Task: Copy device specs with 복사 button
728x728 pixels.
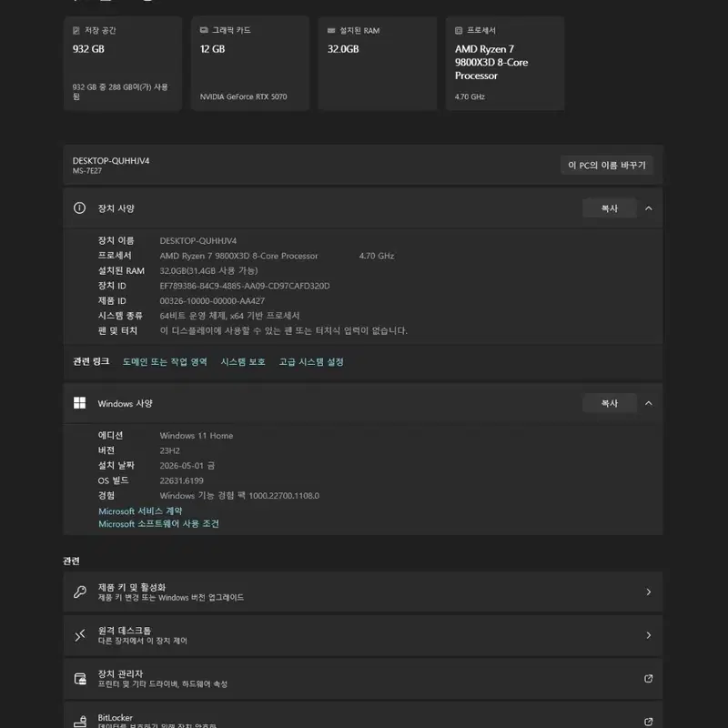Action: coord(610,208)
